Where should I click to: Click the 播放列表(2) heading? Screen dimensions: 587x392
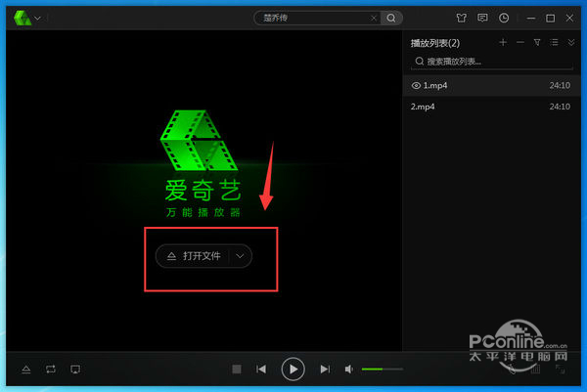tap(435, 43)
